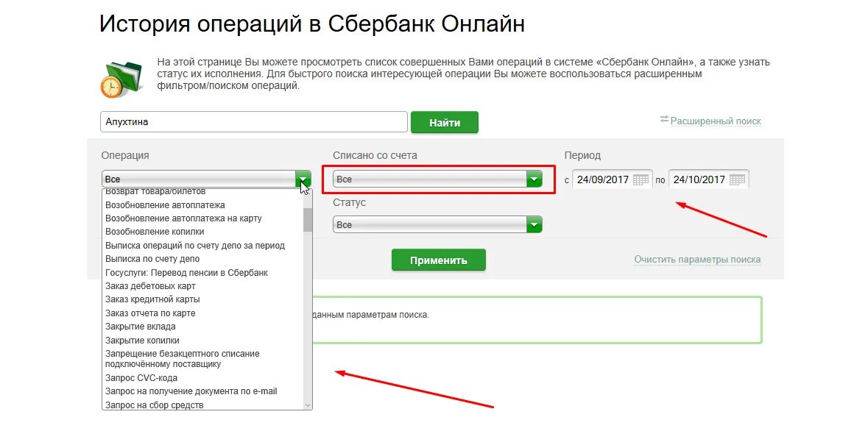
Task: Open the Статус dropdown
Action: [x=437, y=225]
